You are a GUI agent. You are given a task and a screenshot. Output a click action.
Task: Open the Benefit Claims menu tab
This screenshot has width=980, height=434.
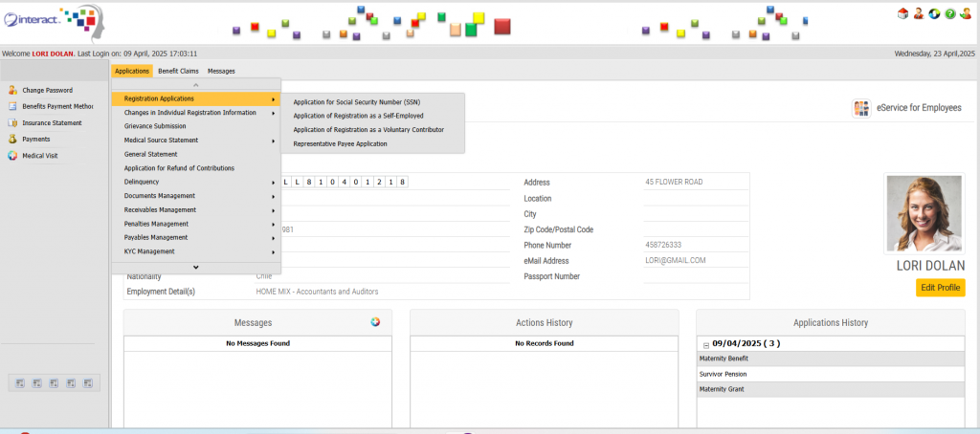pos(179,71)
